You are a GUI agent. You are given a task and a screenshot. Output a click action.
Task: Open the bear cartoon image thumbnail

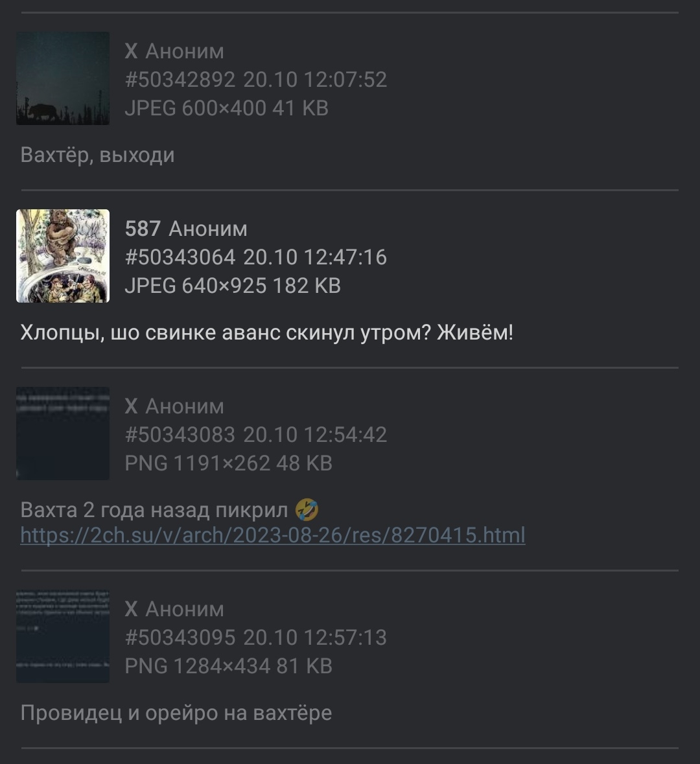click(63, 256)
